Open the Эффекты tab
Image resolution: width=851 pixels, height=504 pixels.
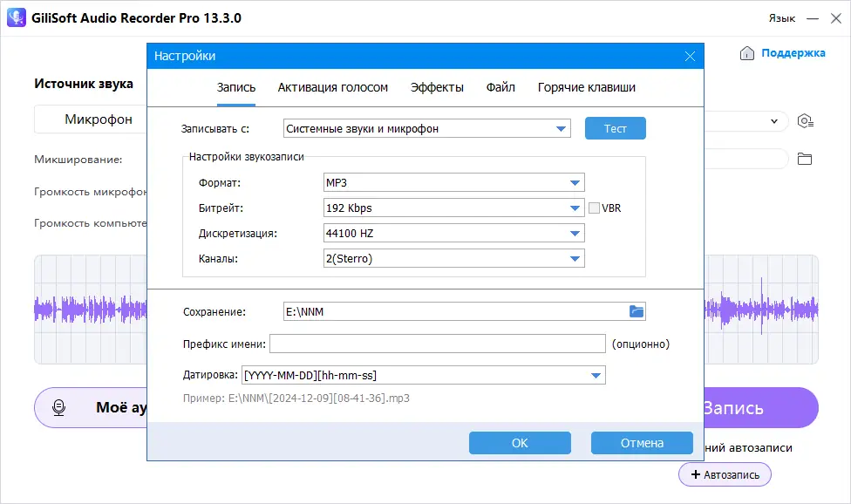437,87
